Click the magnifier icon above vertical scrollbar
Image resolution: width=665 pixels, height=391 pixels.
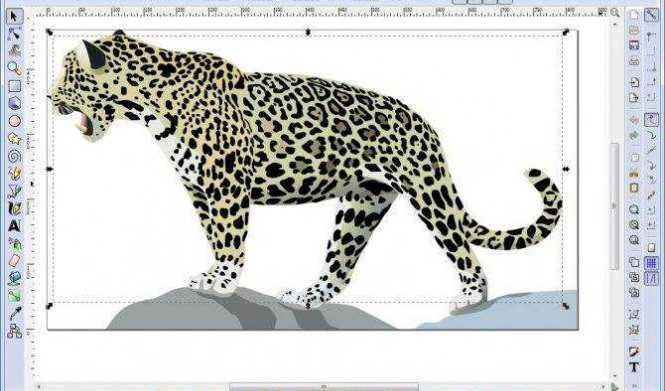(615, 13)
